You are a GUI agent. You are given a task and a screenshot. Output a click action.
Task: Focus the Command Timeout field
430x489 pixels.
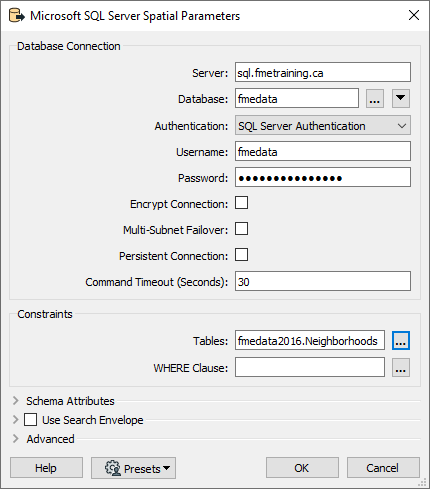point(323,281)
